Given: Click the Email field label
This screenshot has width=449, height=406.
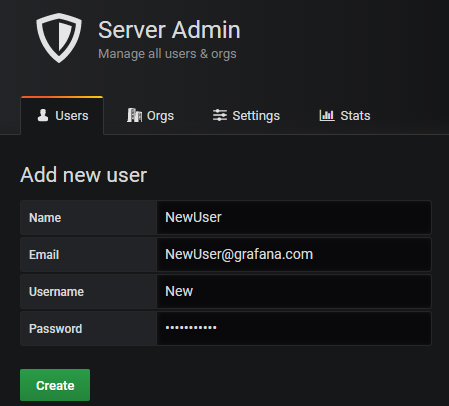Looking at the screenshot, I should (44, 255).
